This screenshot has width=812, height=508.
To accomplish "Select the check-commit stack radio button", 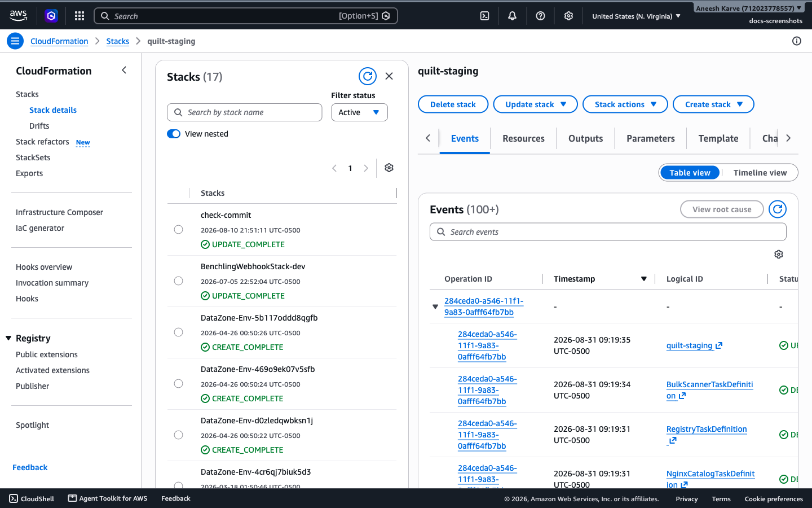I will (x=178, y=229).
